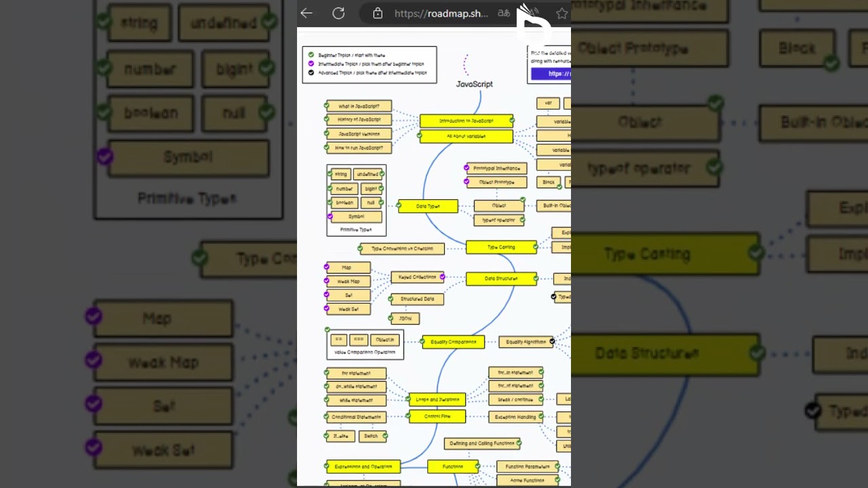Open the 'Map' collection topic
The image size is (868, 488).
pos(348,268)
